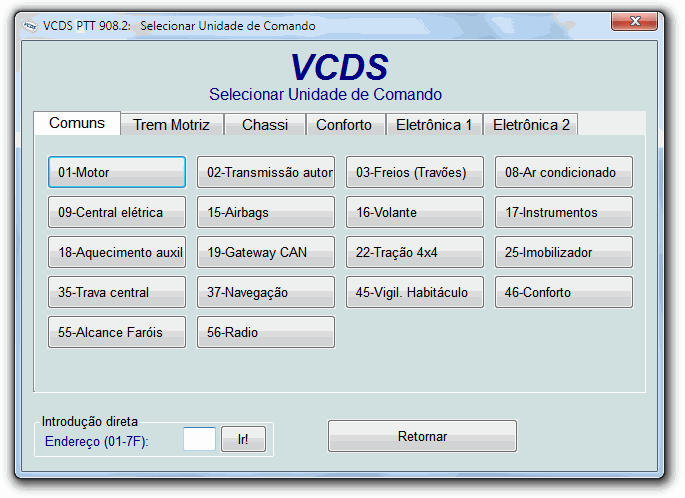Viewport: 685px width, 498px height.
Task: Go to the Conforto tab
Action: [x=344, y=125]
